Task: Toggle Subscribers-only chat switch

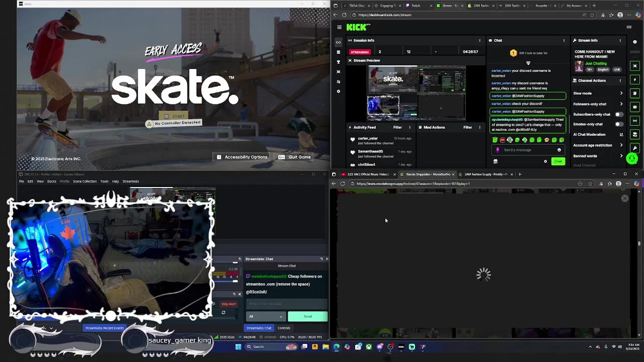Action: tap(619, 114)
